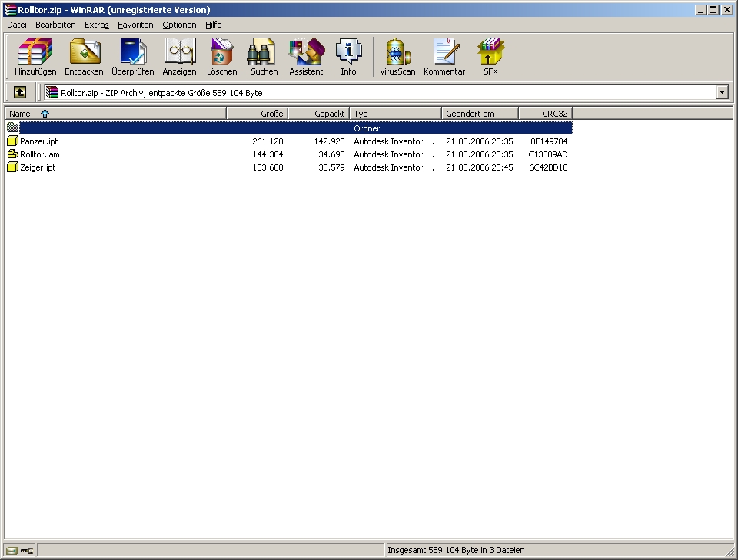The image size is (738, 560).
Task: Open the Hilfe menu
Action: click(213, 25)
